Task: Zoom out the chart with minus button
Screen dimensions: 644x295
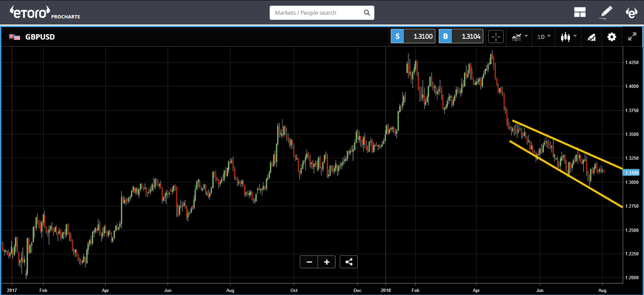Action: click(309, 262)
